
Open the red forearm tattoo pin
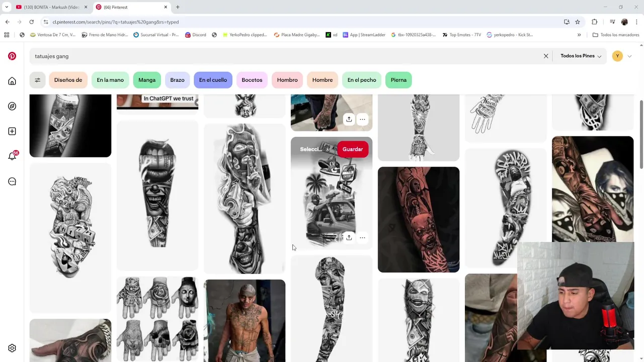click(419, 220)
